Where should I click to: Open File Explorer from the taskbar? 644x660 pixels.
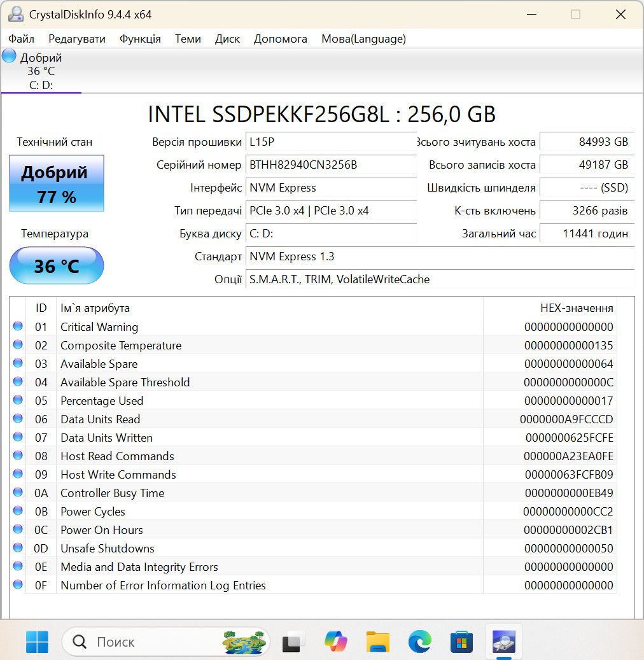coord(377,642)
